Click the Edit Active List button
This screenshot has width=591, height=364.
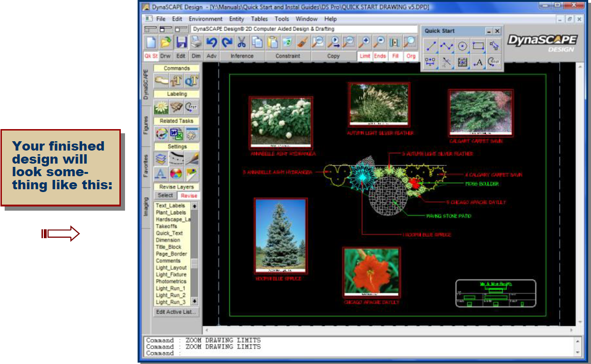tap(176, 312)
